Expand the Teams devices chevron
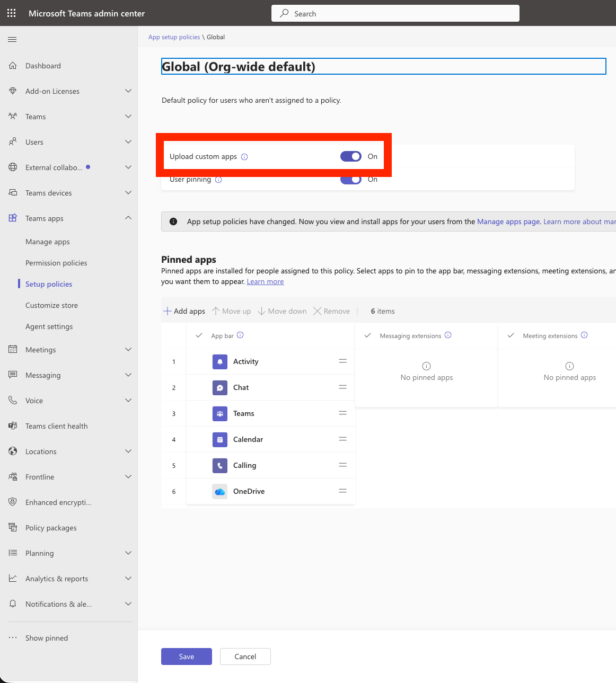 click(x=128, y=193)
